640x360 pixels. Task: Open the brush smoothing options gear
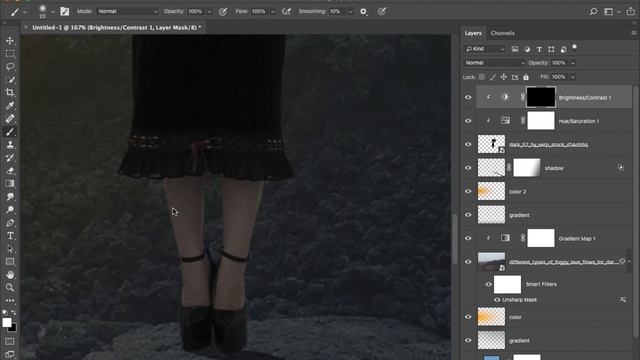click(x=363, y=11)
